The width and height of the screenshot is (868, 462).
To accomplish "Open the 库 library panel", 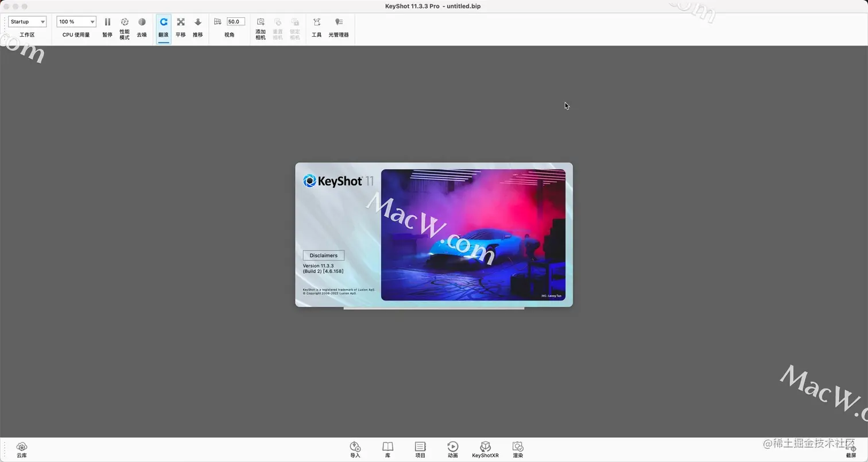I will [x=388, y=450].
